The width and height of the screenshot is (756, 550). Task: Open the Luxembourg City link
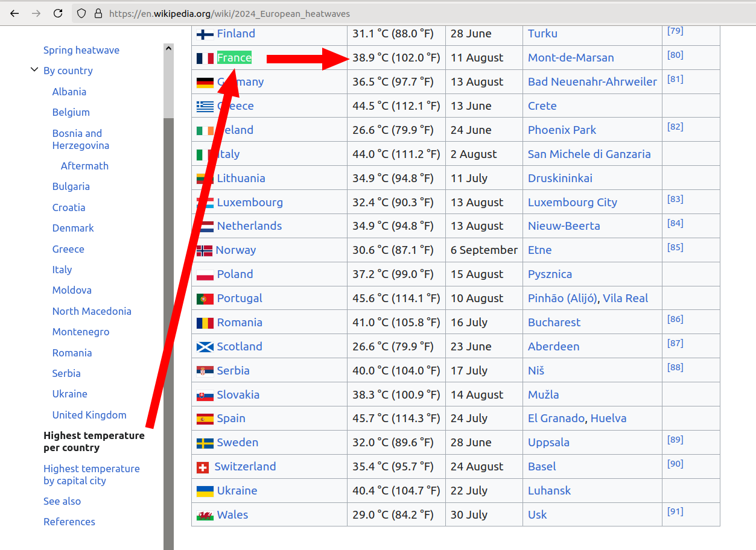pos(573,203)
